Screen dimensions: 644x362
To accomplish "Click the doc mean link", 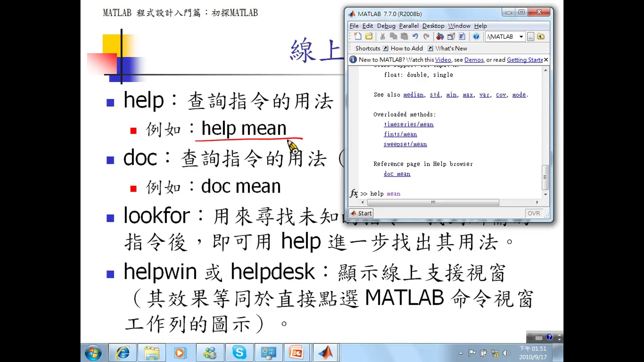I will coord(397,174).
